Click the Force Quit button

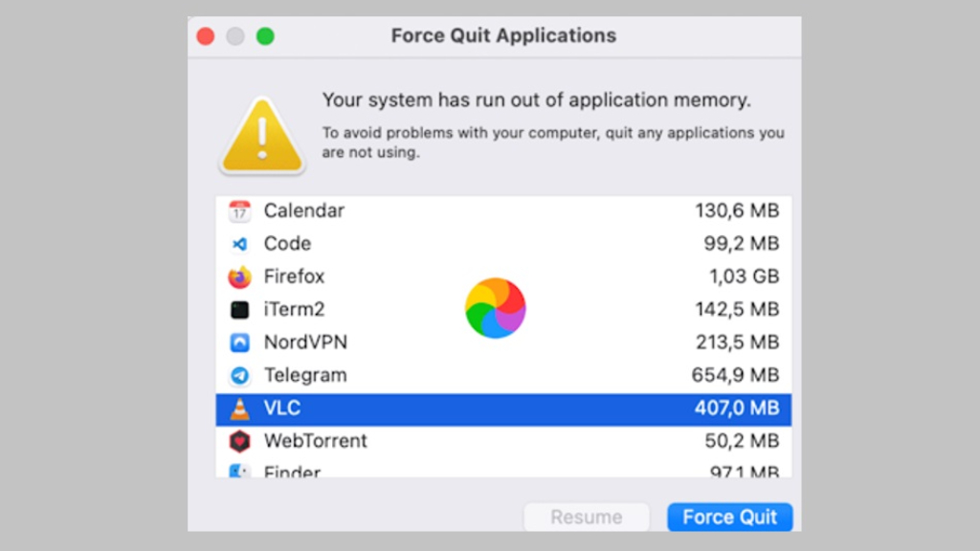click(x=729, y=518)
